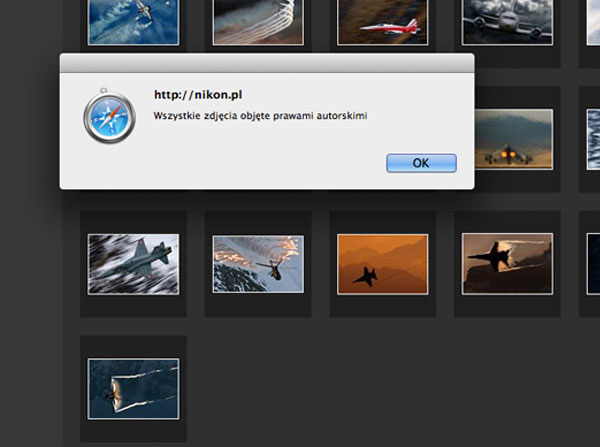Image resolution: width=600 pixels, height=447 pixels.
Task: Select the jet silhouette with vapor cone thumbnail
Action: (x=507, y=264)
